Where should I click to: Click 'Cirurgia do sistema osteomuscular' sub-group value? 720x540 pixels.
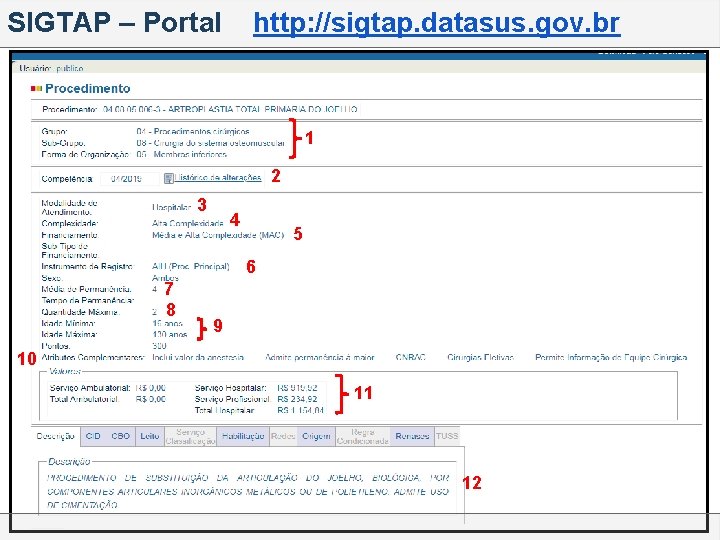pos(219,143)
